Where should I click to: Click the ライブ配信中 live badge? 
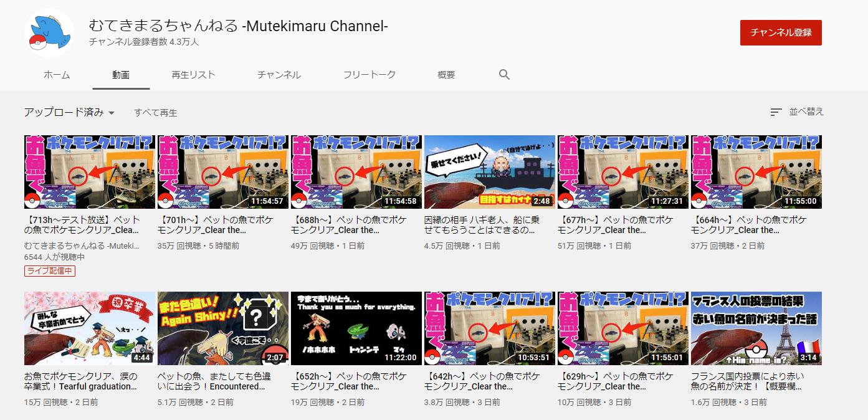(50, 271)
